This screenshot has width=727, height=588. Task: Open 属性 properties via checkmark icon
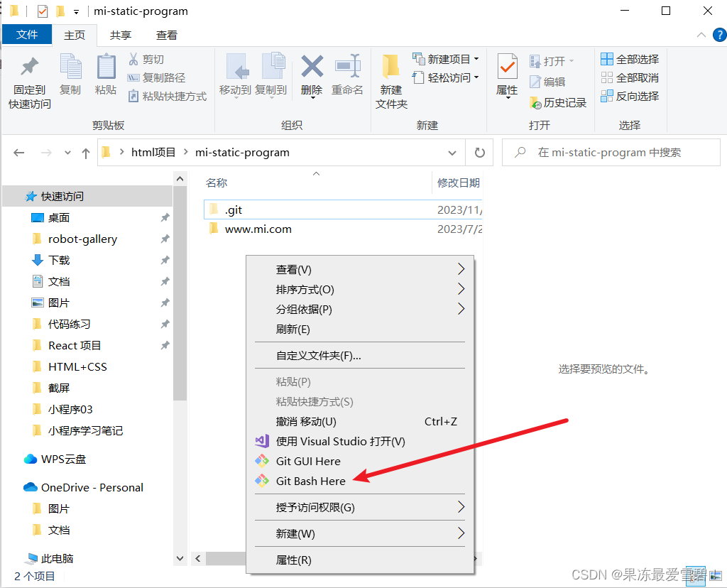[507, 72]
